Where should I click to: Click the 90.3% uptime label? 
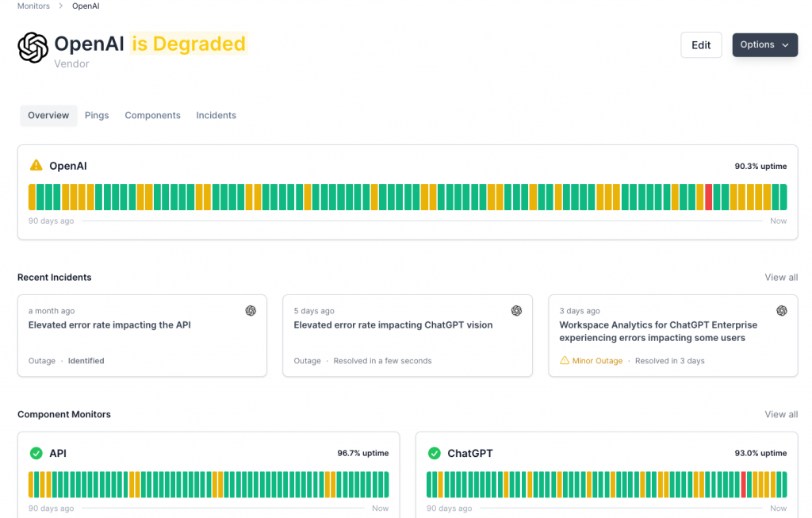coord(760,167)
